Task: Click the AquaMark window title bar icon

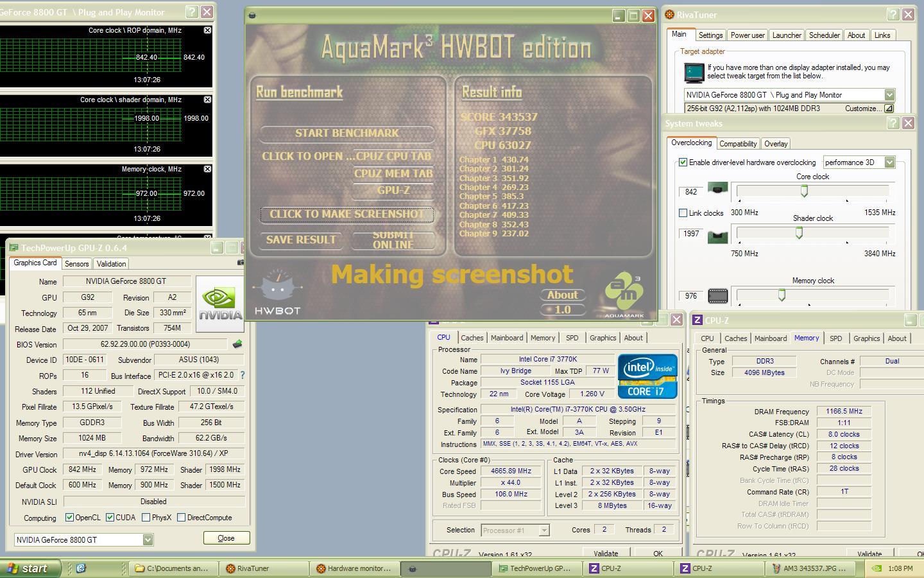Action: click(x=252, y=15)
